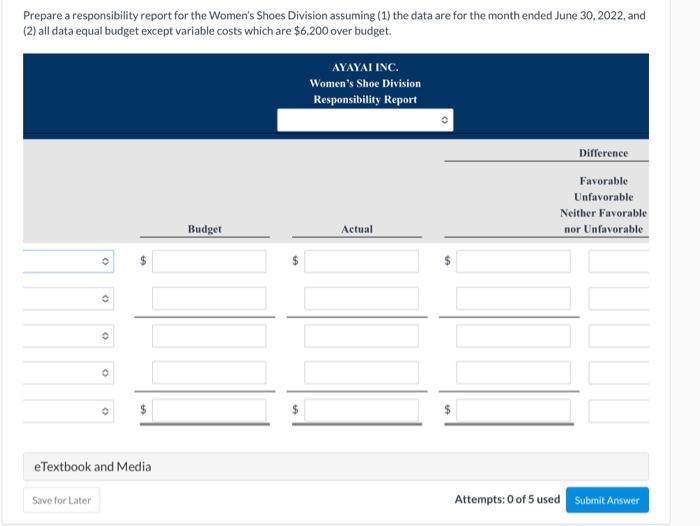Click the total row Actual input field
This screenshot has height=526, width=700.
click(x=361, y=410)
